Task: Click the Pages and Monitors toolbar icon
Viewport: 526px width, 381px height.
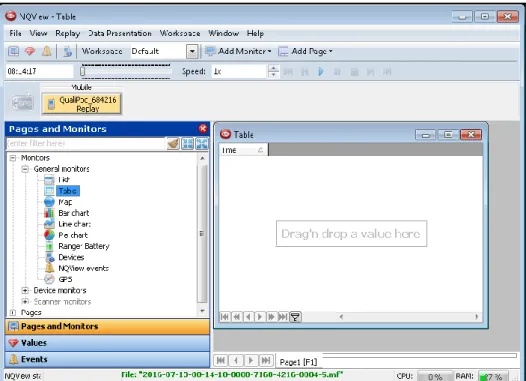Action: [13, 51]
